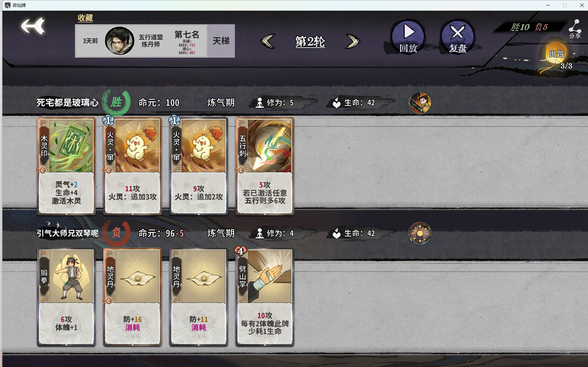Screen dimensions: 588x367
Task: Select the 天梯 ladder tab
Action: click(221, 41)
